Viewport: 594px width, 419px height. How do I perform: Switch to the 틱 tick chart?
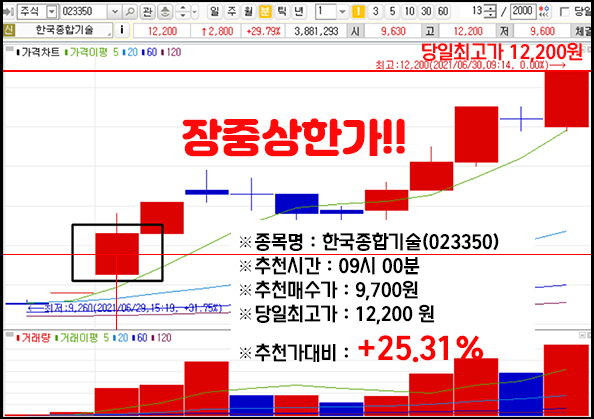tap(282, 12)
